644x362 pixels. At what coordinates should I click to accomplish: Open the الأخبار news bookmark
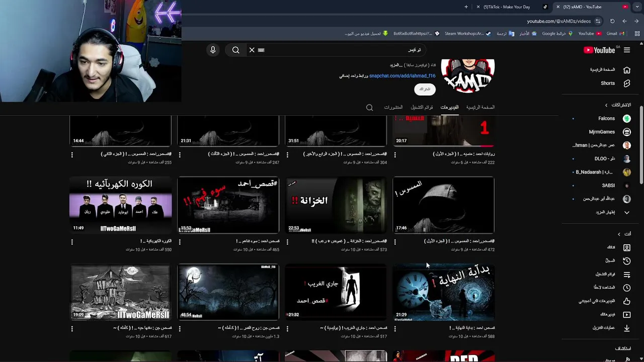(528, 34)
